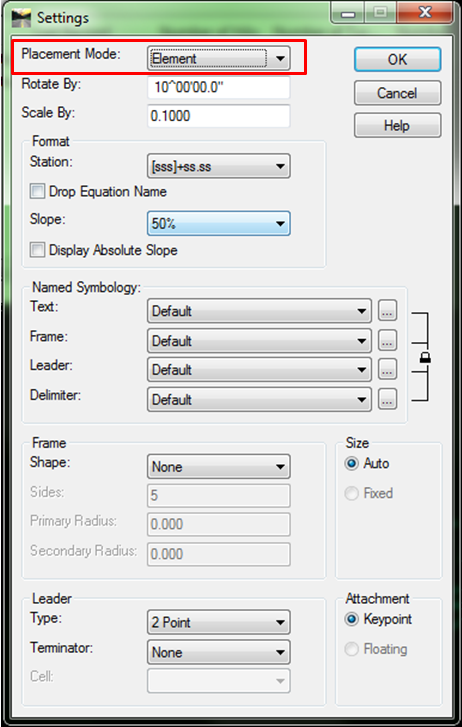Screen dimensions: 462x727
Task: Open the Leader Terminator dropdown
Action: 219,652
